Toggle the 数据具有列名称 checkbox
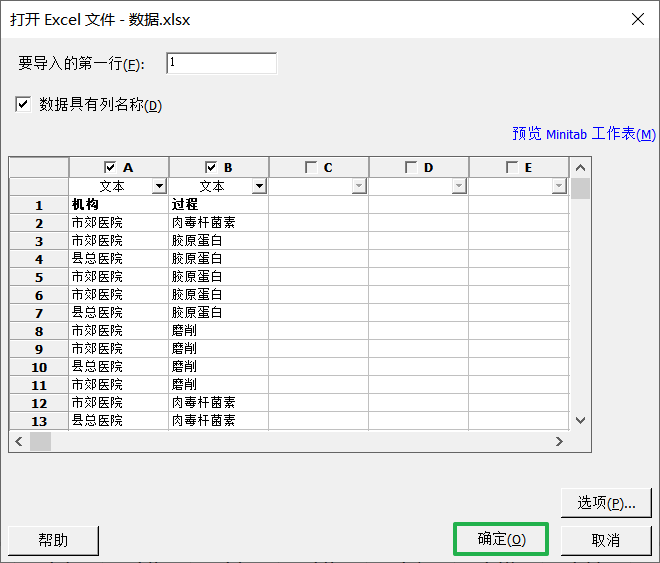 coord(23,104)
